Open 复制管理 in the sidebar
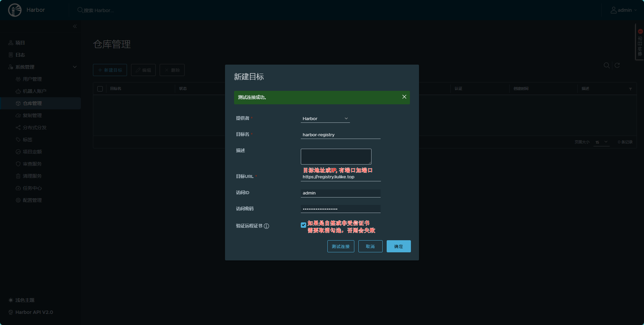The height and width of the screenshot is (325, 644). click(32, 115)
